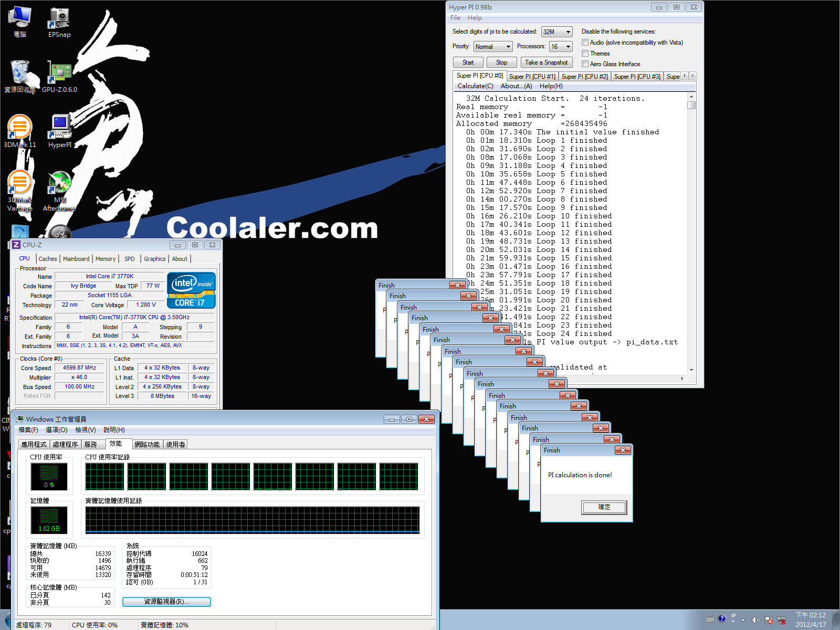Launch the HyperPI desktop shortcut
Screen dimensions: 840x630
[x=59, y=131]
